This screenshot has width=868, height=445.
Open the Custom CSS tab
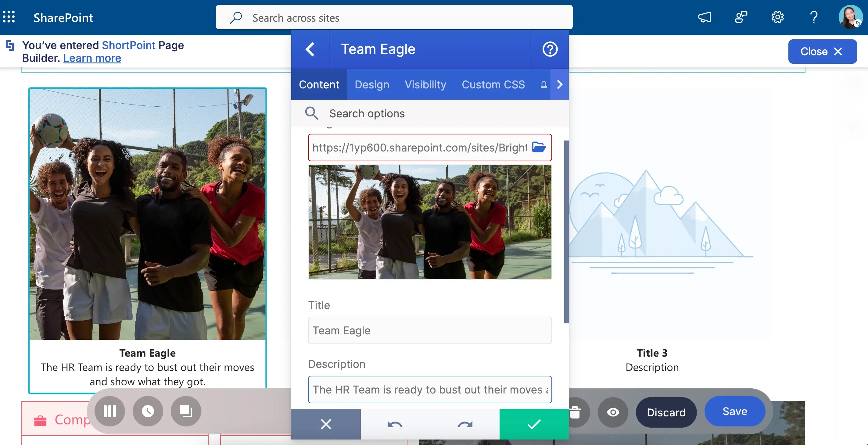(493, 84)
